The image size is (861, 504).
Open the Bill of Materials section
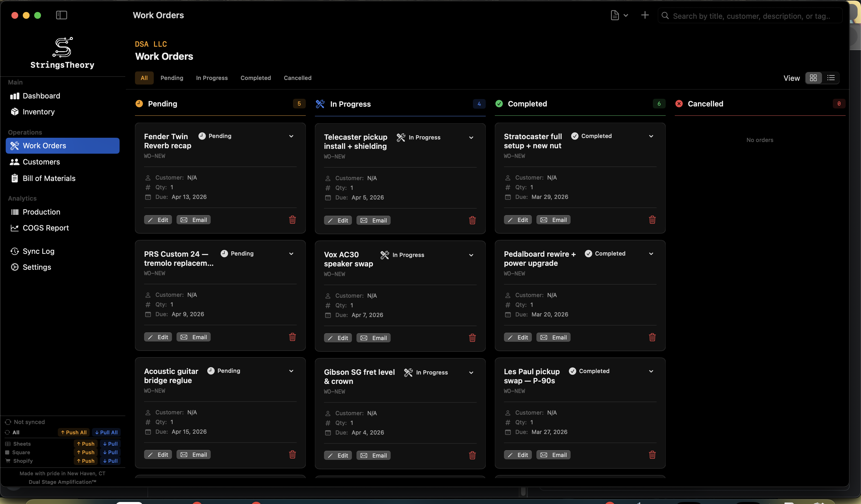point(49,178)
